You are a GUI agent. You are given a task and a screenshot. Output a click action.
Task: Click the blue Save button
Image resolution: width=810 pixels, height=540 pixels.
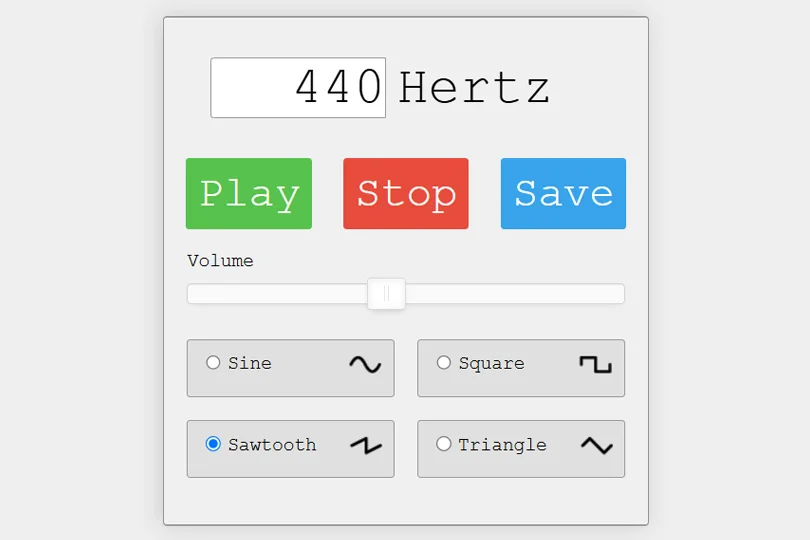(563, 193)
